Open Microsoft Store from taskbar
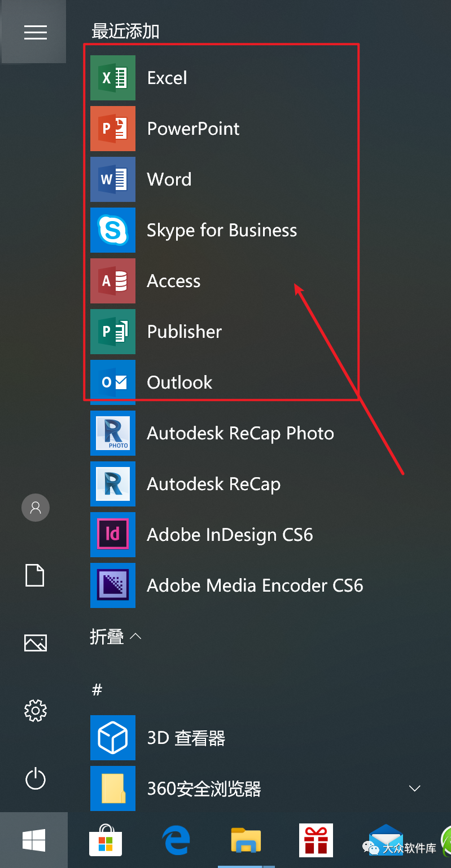This screenshot has height=868, width=451. tap(106, 840)
